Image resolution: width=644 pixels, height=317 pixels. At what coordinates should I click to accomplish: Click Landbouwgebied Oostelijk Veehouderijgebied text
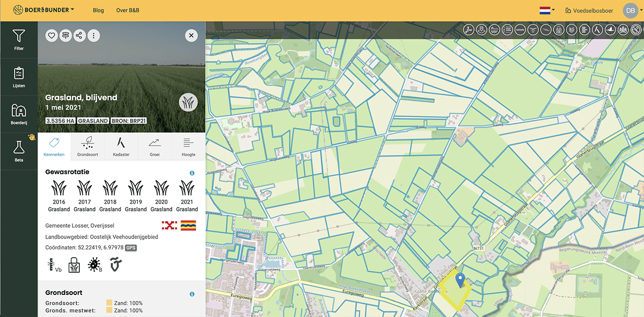(101, 237)
